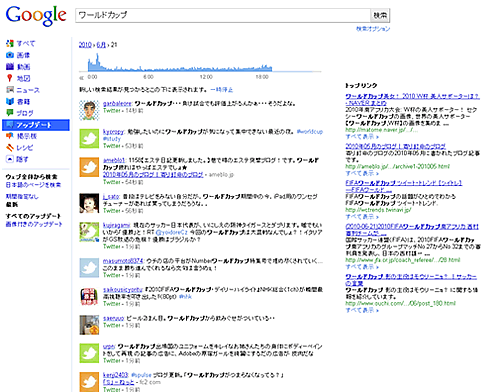Open ameblo1's username link

coord(114,160)
